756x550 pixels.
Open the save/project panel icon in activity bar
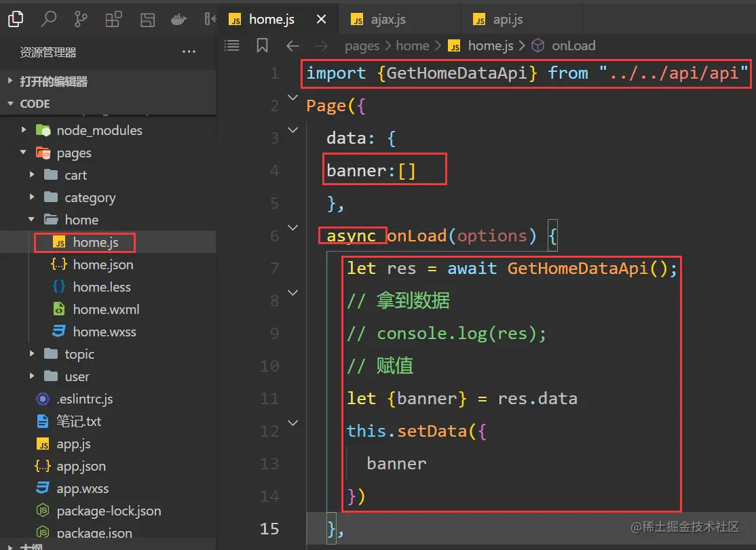click(147, 20)
